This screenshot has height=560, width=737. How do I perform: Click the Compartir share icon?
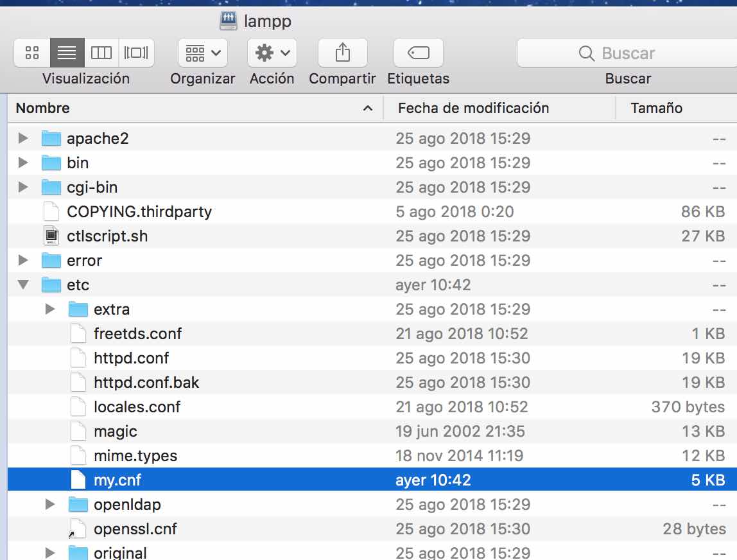pos(342,53)
